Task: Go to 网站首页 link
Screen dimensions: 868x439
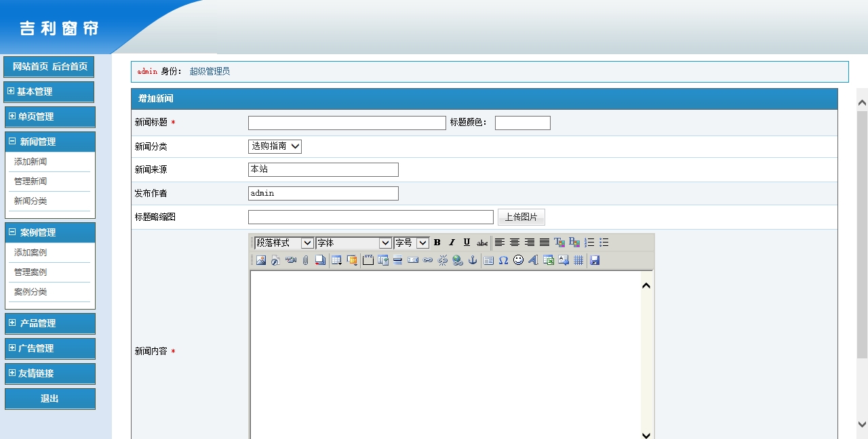Action: pyautogui.click(x=31, y=66)
